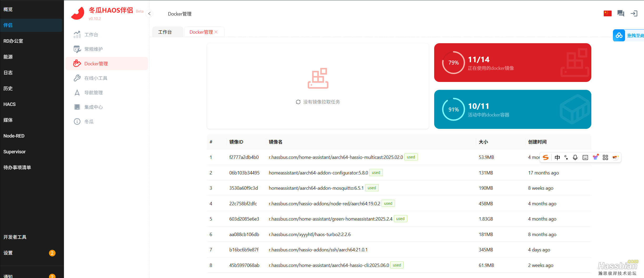This screenshot has height=278, width=644.
Task: Open 在线小工具 menu entry
Action: pos(107,78)
